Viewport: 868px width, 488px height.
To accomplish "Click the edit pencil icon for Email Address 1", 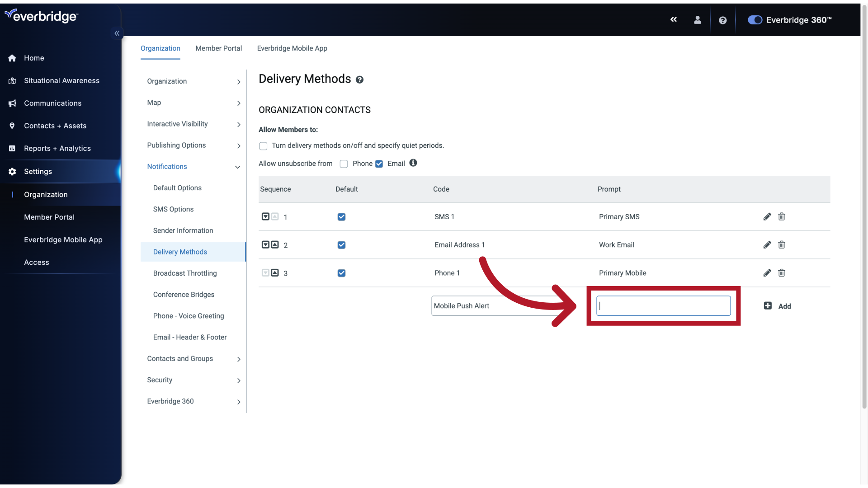I will [767, 245].
